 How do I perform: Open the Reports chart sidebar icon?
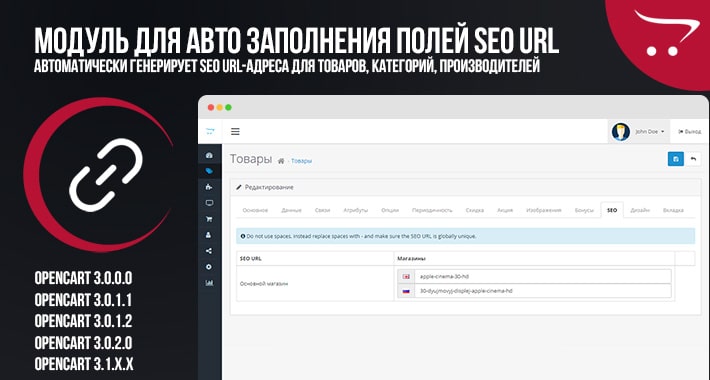pos(209,283)
